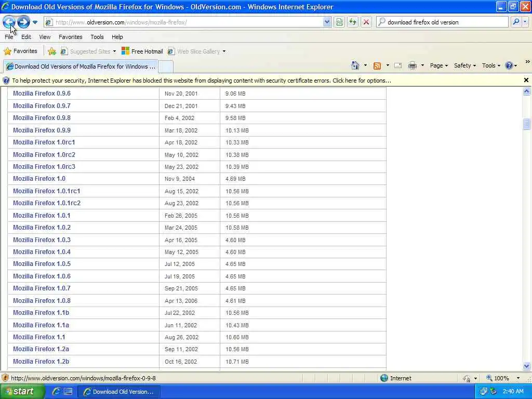Image resolution: width=532 pixels, height=399 pixels.
Task: Click scrollbar down arrow
Action: point(527,366)
